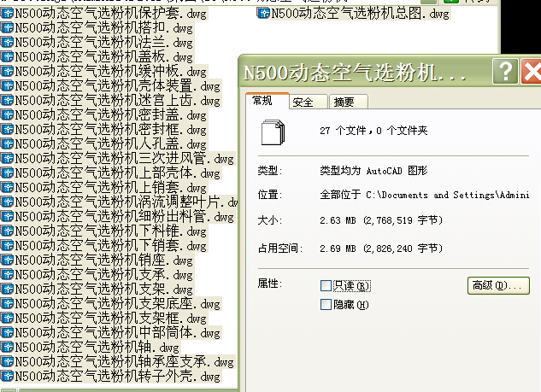Click the DWG icon for N500动态空气选粉机上销套.dwg
541x392 pixels.
pyautogui.click(x=7, y=187)
